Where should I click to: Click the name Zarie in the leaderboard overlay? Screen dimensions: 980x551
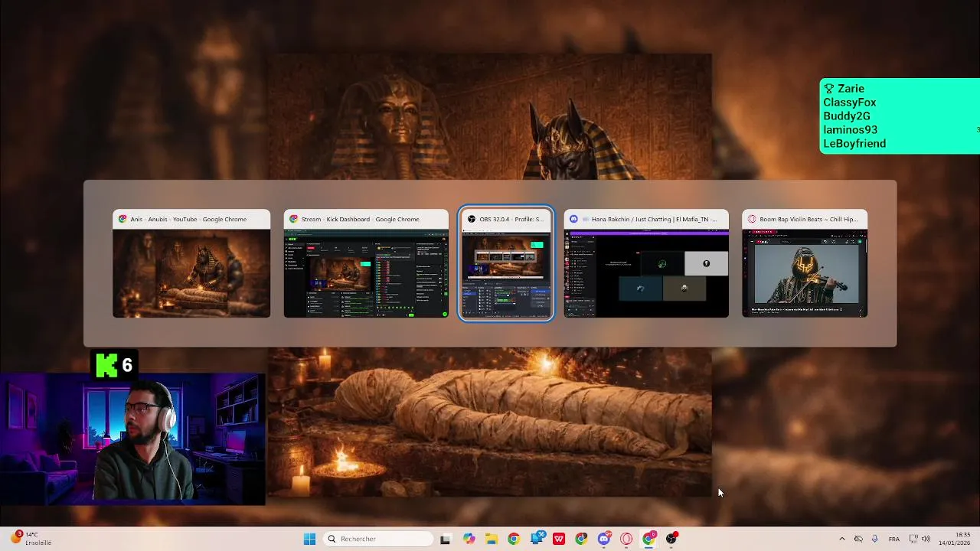coord(851,89)
